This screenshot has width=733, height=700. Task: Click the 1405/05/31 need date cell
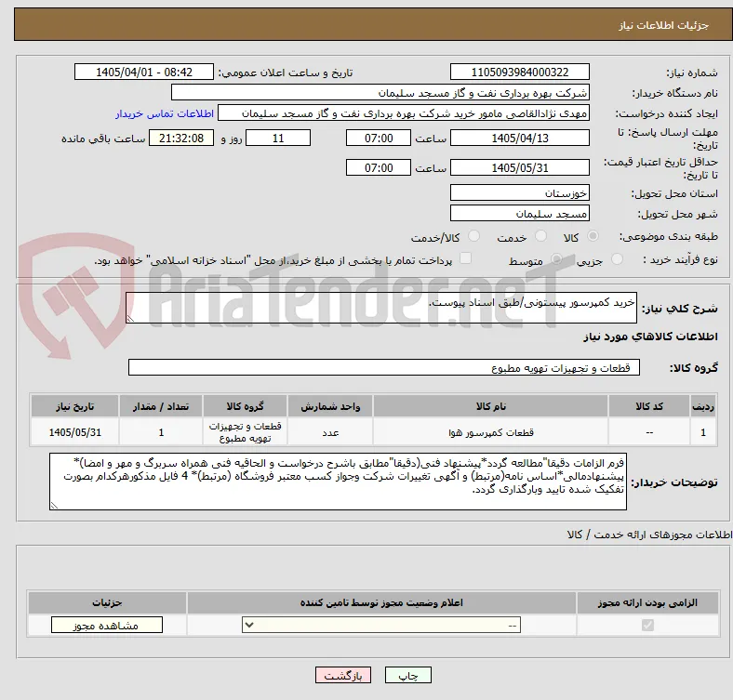coord(74,432)
